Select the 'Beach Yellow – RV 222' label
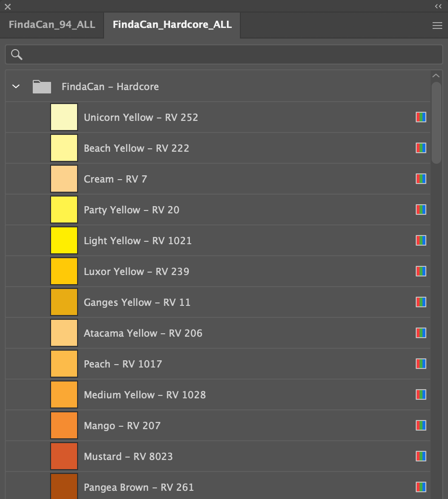 (136, 148)
